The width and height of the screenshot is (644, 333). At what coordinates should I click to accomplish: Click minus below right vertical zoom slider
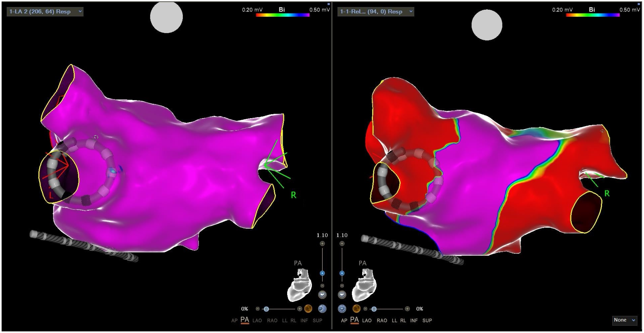[342, 286]
